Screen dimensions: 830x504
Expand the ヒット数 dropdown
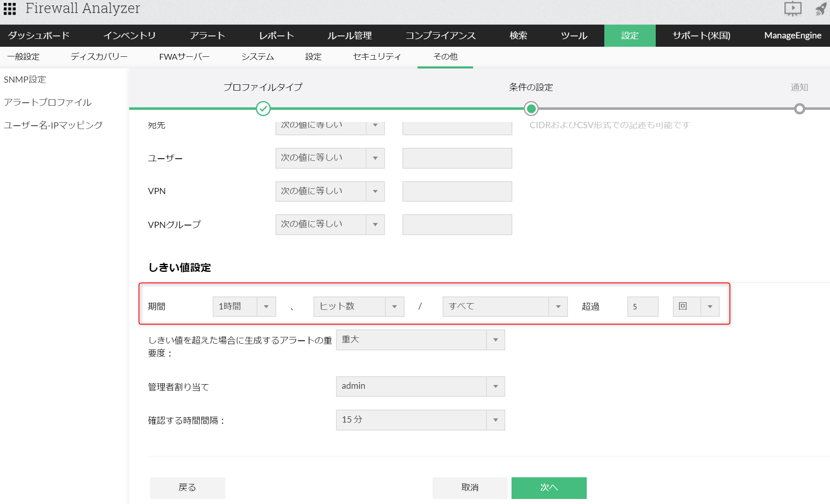359,306
